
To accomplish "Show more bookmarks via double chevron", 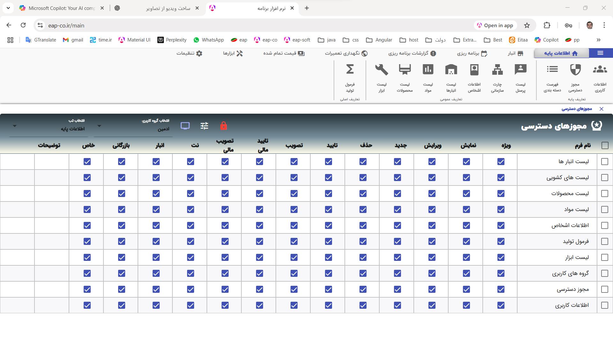I will coord(598,40).
